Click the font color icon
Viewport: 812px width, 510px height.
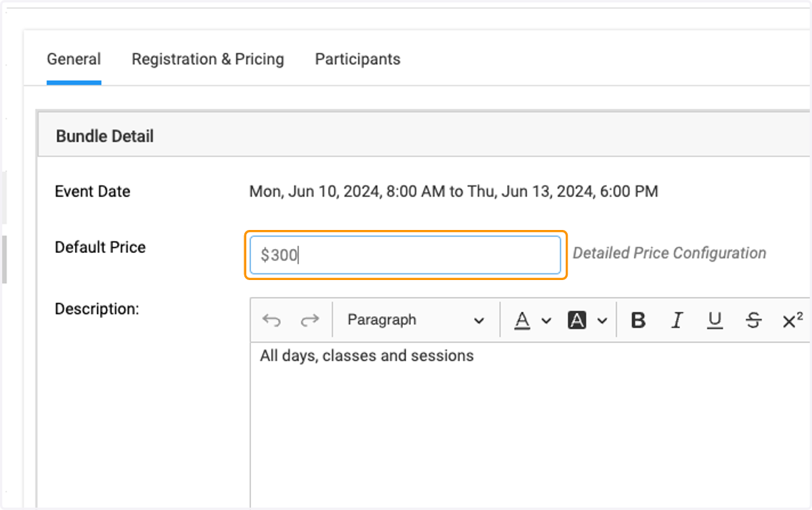[522, 320]
